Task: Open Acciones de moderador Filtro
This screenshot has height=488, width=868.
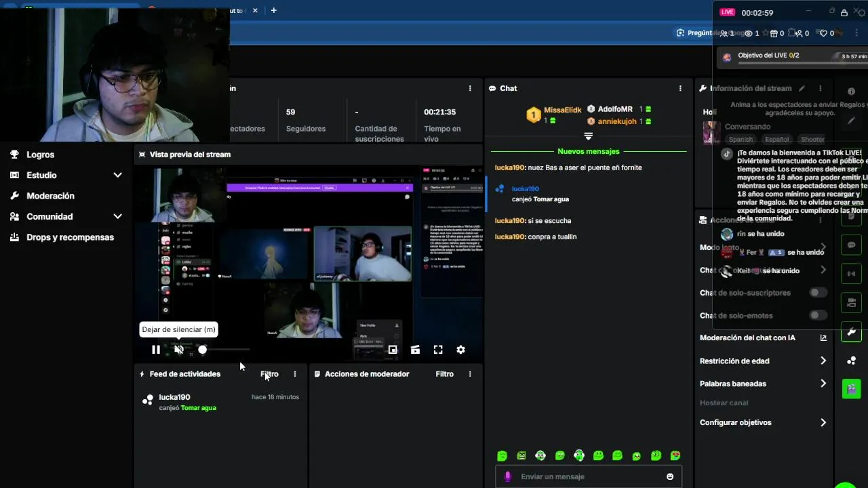Action: click(444, 374)
